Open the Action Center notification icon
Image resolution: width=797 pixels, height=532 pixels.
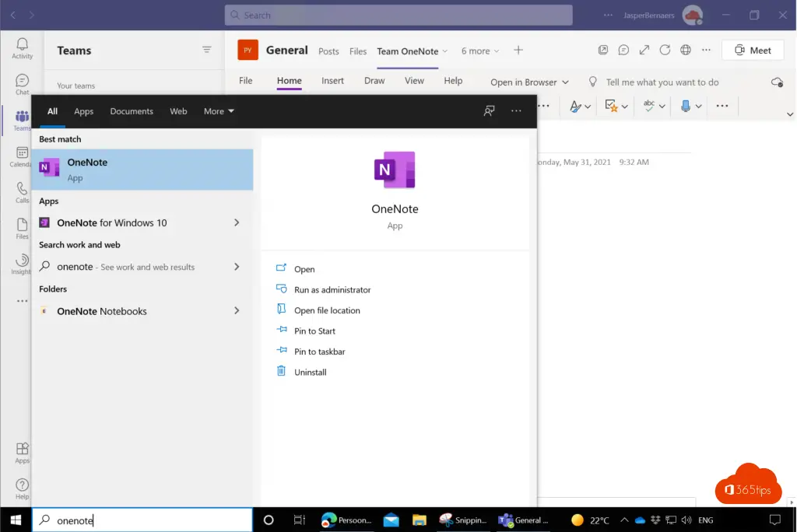point(774,520)
